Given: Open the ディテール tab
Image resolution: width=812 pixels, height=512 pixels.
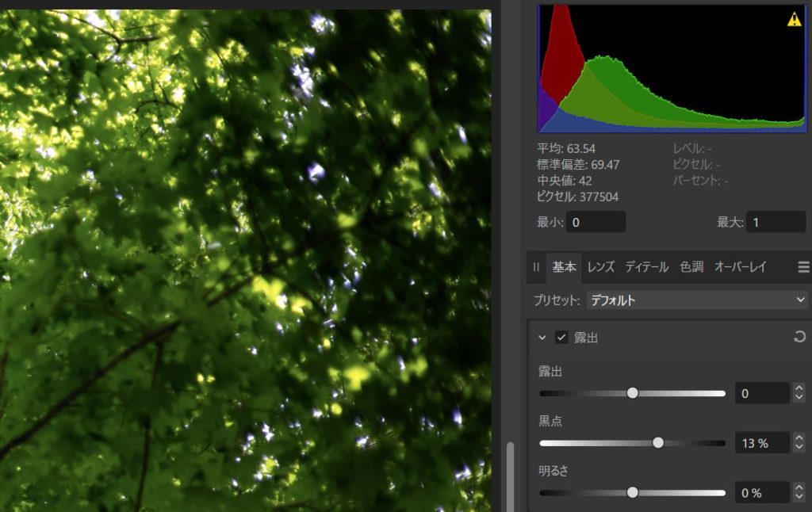Looking at the screenshot, I should coord(647,267).
